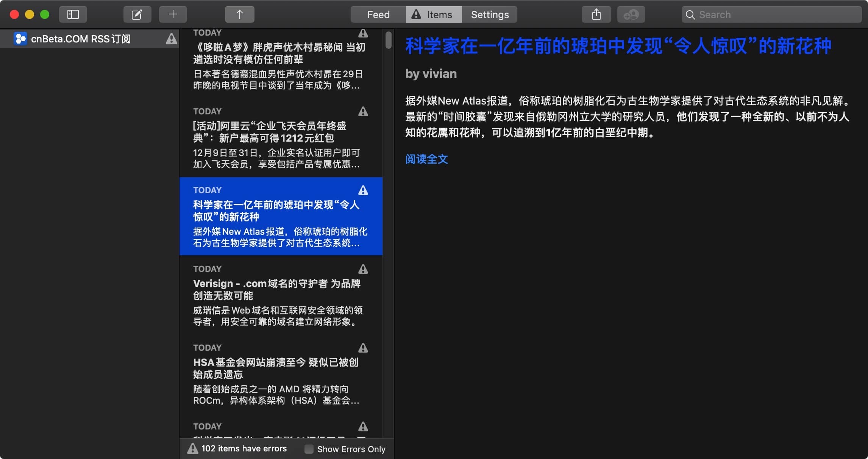The image size is (868, 459).
Task: Click by vivian author line
Action: click(431, 73)
